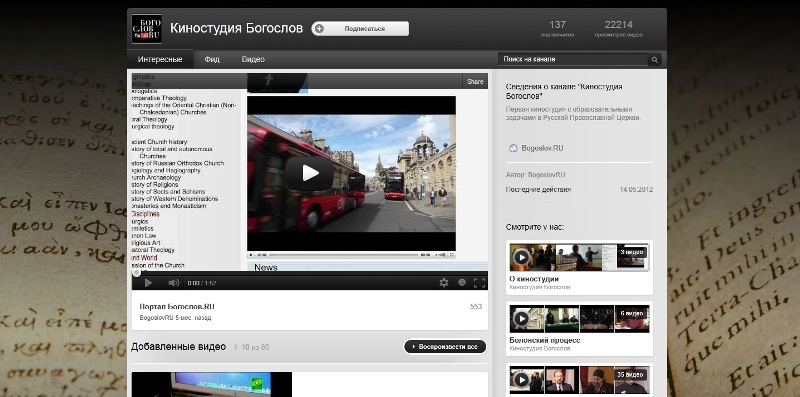Enter fullscreen mode in the player
800x397 pixels.
point(479,282)
